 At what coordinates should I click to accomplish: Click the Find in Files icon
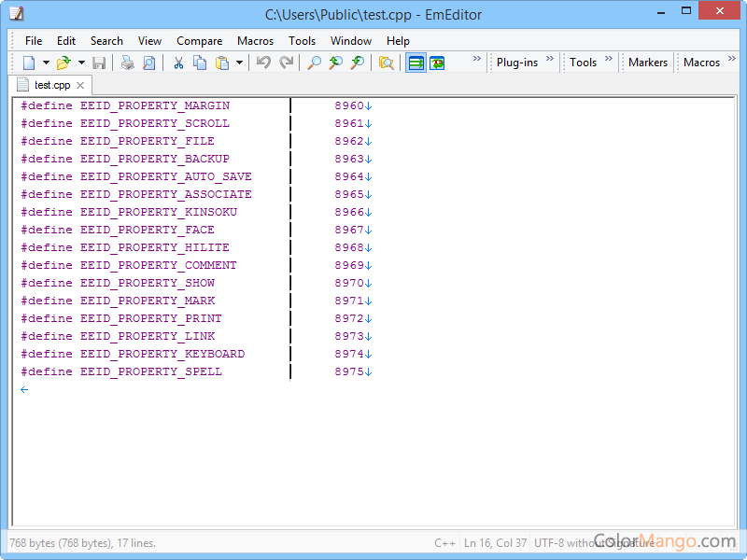point(386,63)
